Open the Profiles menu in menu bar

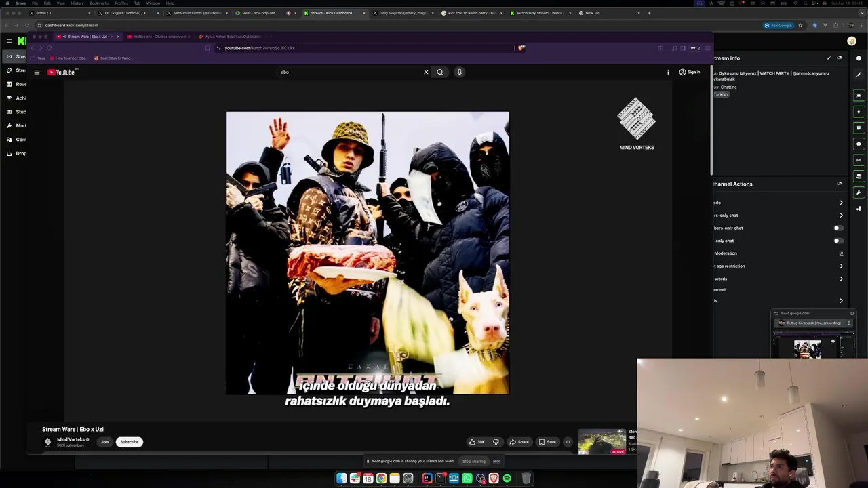121,3
